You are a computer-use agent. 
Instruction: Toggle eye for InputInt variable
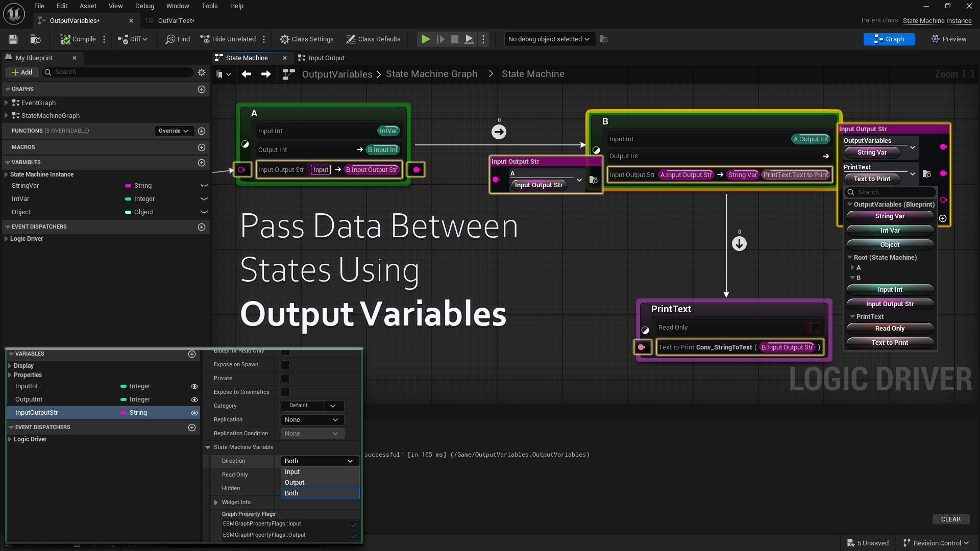(x=194, y=387)
